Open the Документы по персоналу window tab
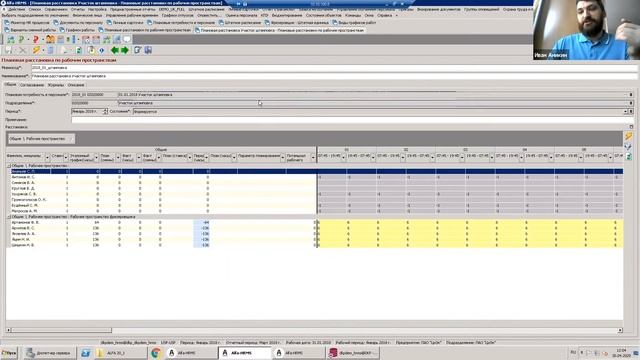Viewport: 640px width, 360px height. [78, 22]
